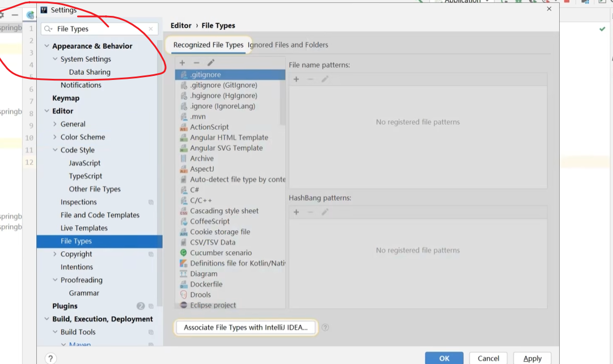The height and width of the screenshot is (364, 613).
Task: Select Diagram file type
Action: [x=230, y=274]
